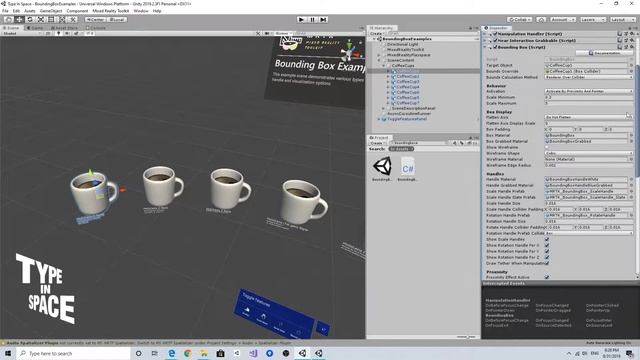Uncheck Show Rotation Handle For Z
This screenshot has height=360, width=640.
pyautogui.click(x=547, y=257)
